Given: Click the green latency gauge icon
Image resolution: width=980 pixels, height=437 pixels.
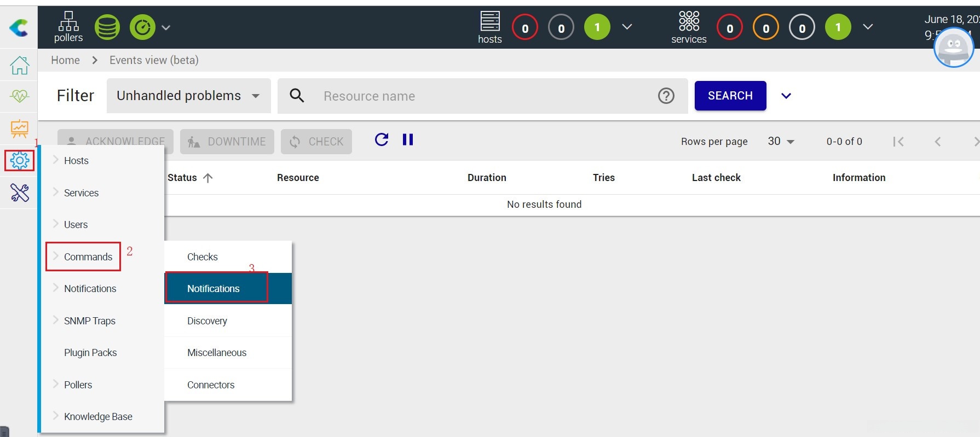Looking at the screenshot, I should 142,27.
